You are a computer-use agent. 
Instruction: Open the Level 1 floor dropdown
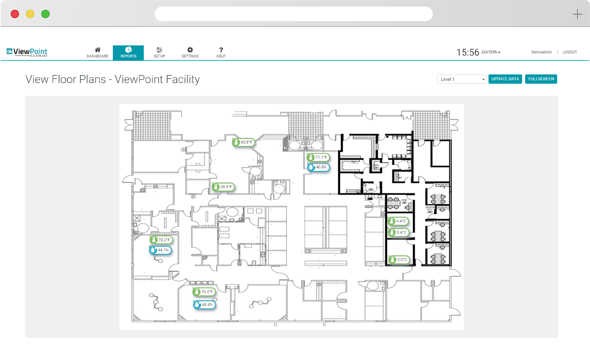[461, 79]
